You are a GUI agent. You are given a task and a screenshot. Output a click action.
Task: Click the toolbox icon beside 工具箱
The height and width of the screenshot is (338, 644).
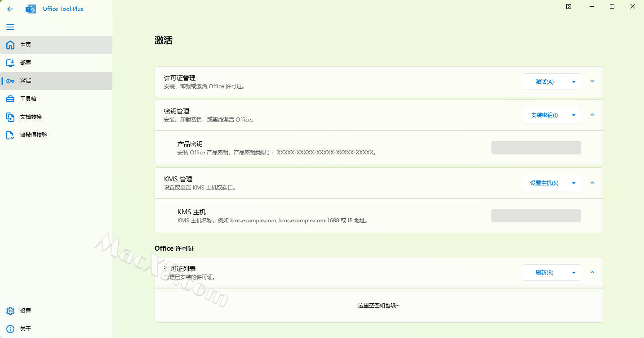click(10, 99)
